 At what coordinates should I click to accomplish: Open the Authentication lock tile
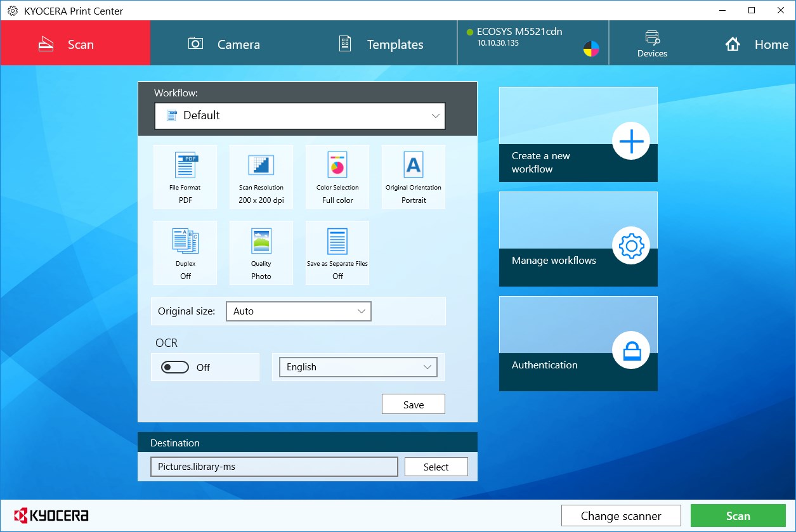click(x=578, y=344)
